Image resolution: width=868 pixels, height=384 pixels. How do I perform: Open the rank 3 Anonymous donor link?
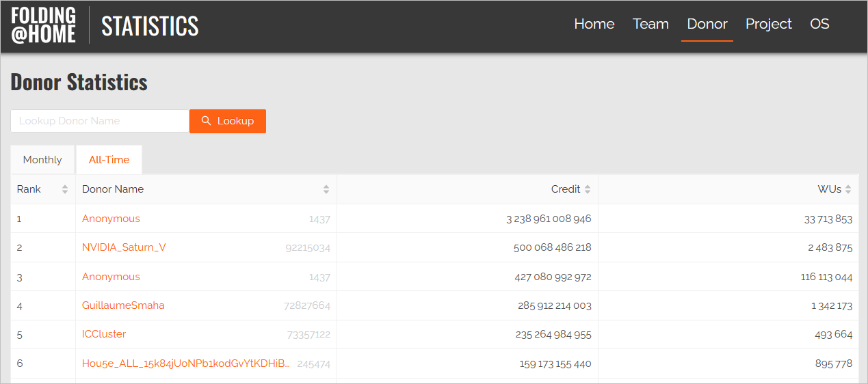(x=111, y=277)
